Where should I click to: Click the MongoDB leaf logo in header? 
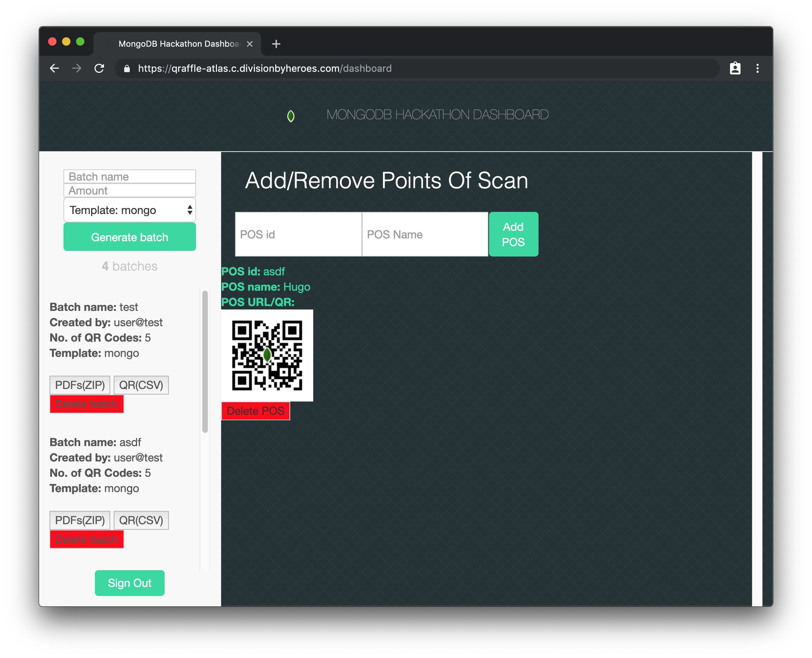click(x=291, y=116)
